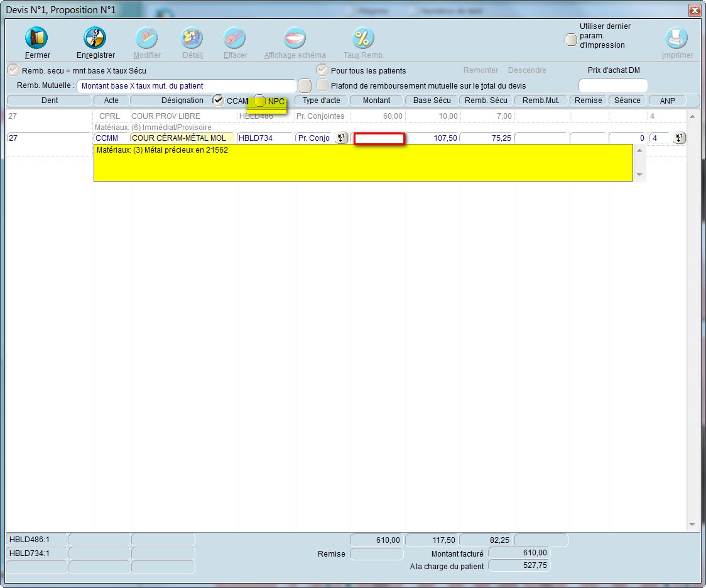Image resolution: width=706 pixels, height=588 pixels.
Task: Click the Descendre button
Action: click(x=527, y=70)
